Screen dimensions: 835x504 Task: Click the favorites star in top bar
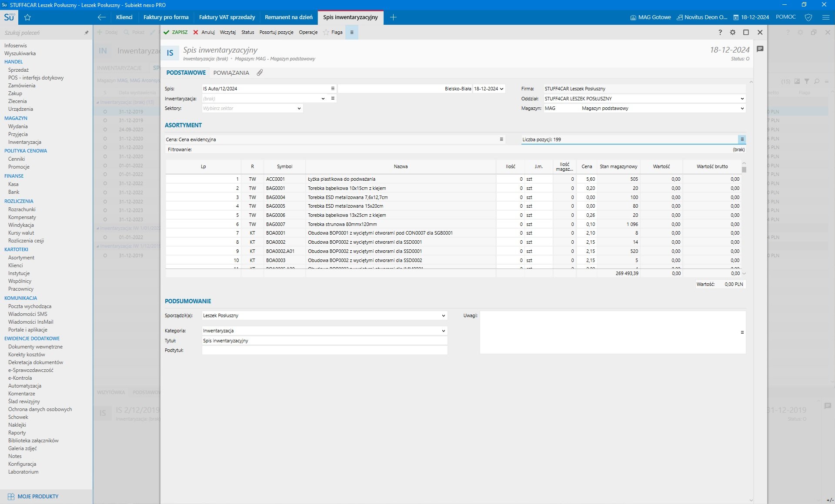click(28, 17)
